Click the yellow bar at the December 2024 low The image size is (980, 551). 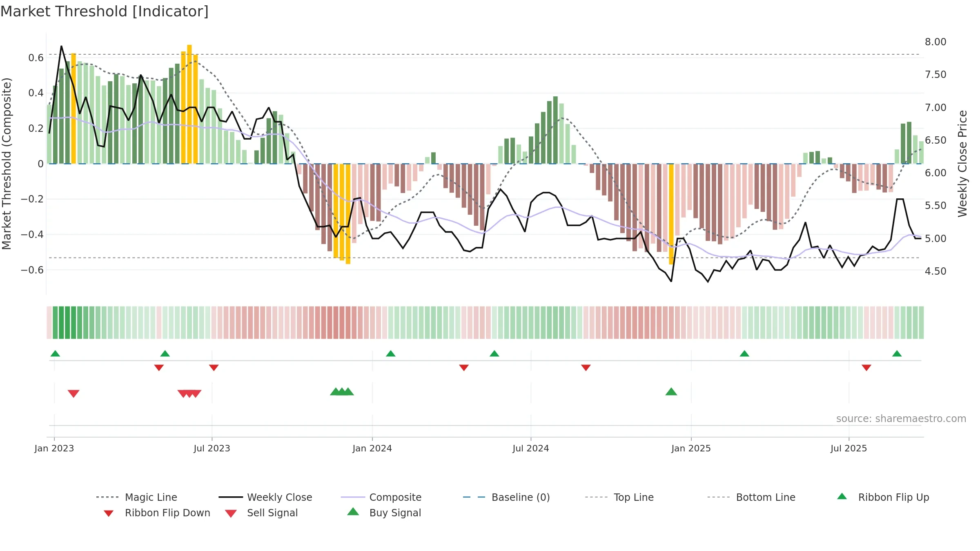(x=671, y=214)
